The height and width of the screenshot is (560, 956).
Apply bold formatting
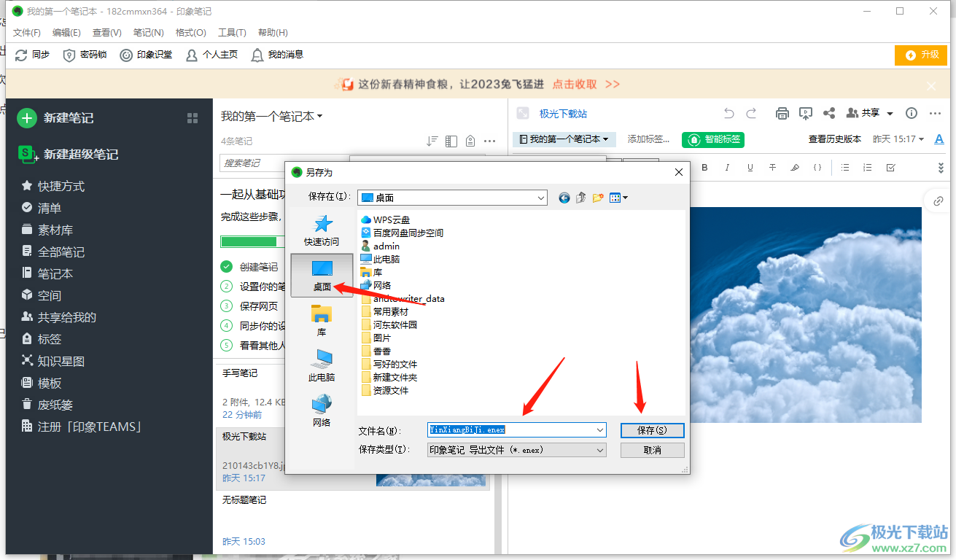click(705, 168)
